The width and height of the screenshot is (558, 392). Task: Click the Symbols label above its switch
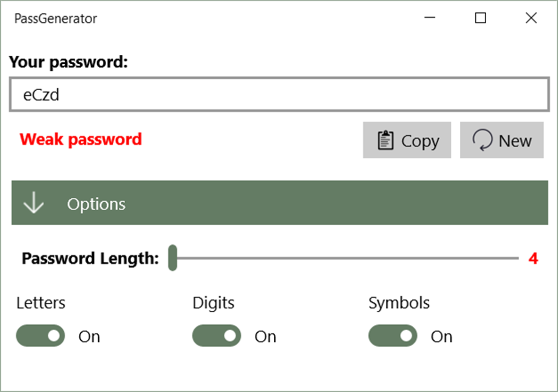point(399,302)
